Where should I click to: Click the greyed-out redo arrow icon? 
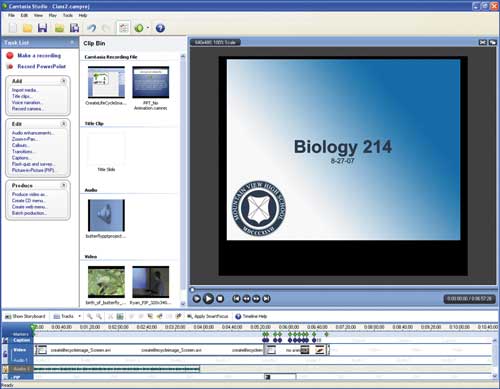106,28
